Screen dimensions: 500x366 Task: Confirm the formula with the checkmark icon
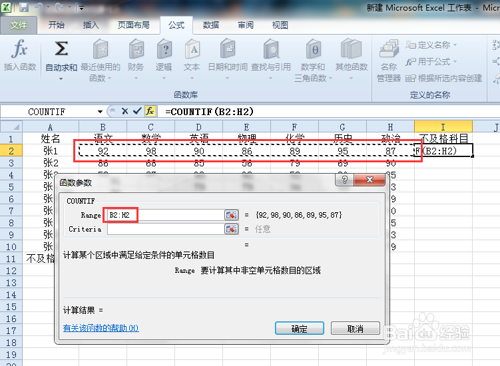(x=137, y=111)
